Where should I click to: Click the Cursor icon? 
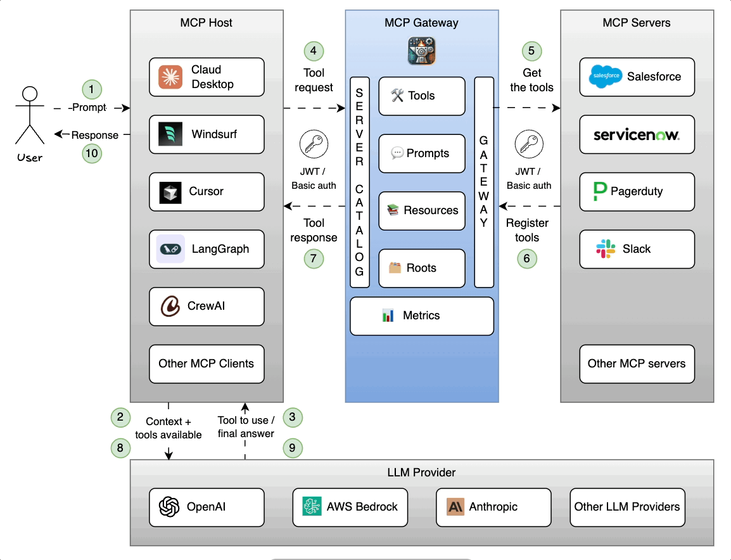tap(170, 191)
